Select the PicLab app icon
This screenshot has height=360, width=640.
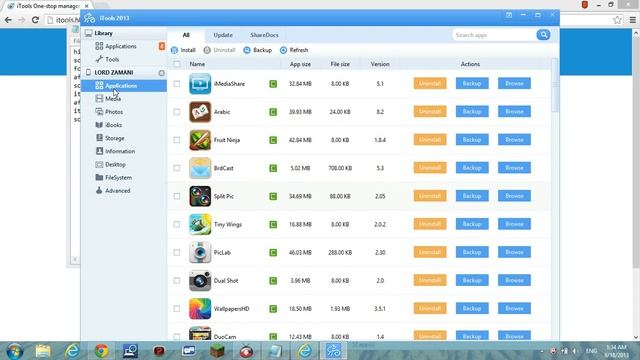[x=200, y=253]
